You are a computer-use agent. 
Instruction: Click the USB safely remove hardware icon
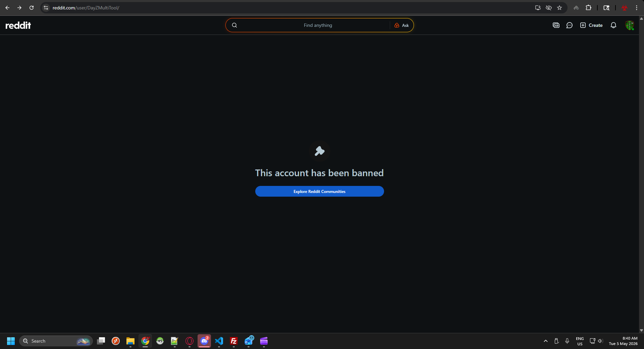pyautogui.click(x=556, y=341)
